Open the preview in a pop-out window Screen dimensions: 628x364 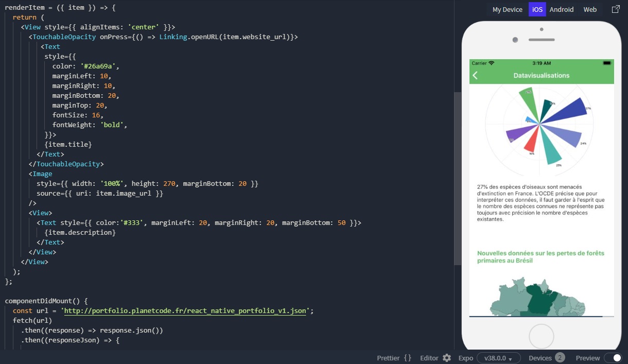[616, 9]
